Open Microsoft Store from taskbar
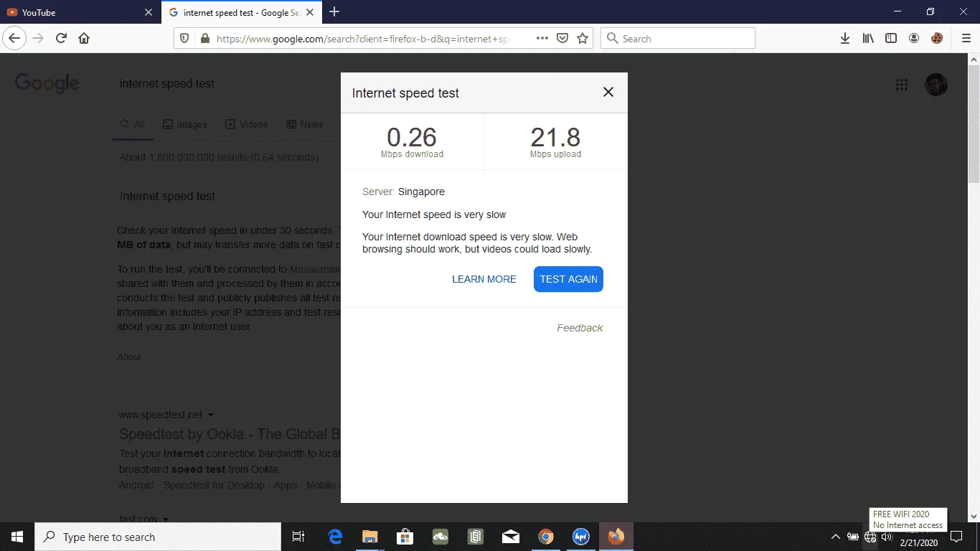The width and height of the screenshot is (980, 551). [405, 537]
